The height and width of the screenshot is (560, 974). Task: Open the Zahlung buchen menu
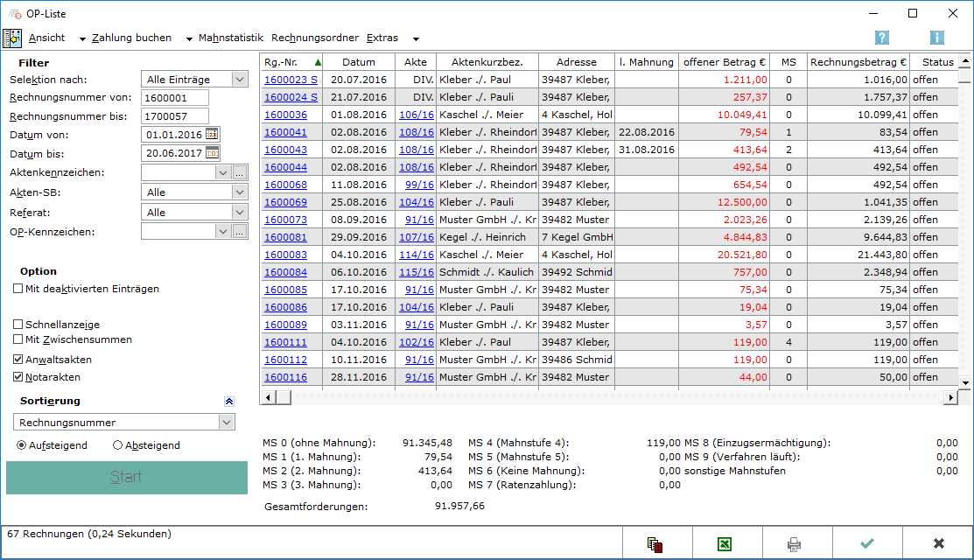(x=131, y=38)
